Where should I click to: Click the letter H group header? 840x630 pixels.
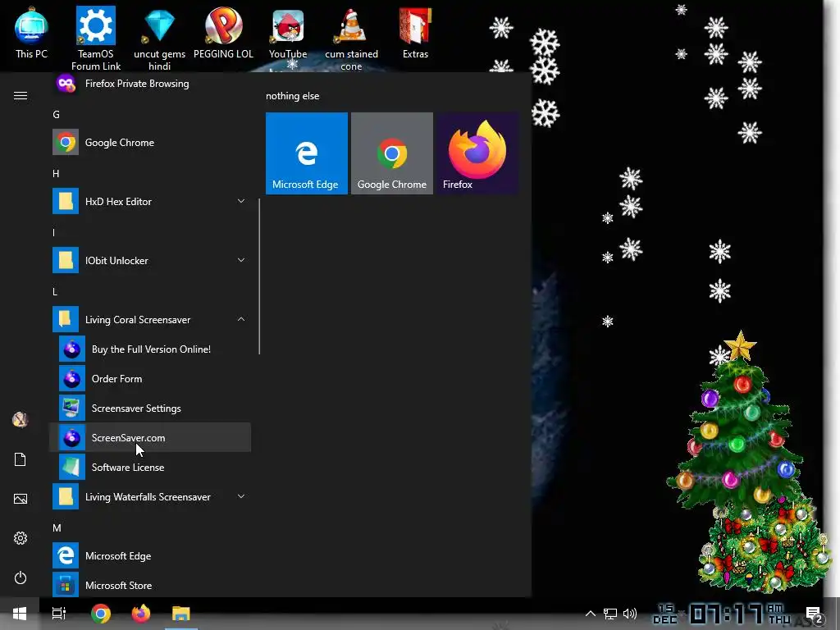click(57, 174)
